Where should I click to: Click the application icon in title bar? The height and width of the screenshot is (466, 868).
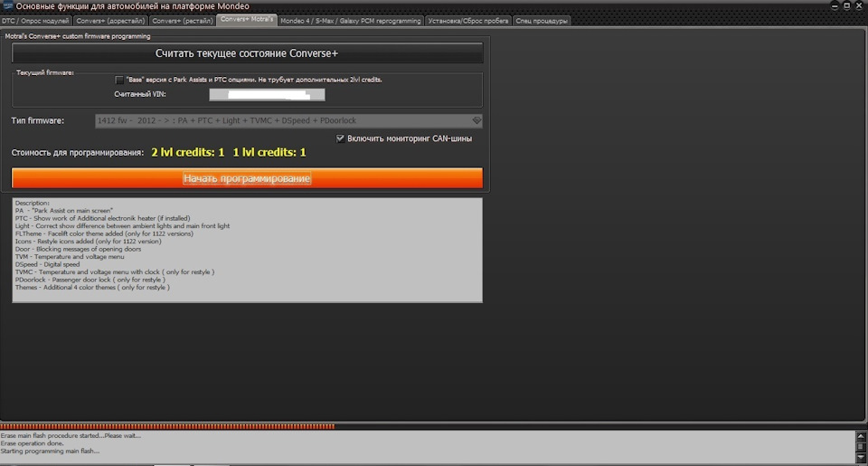coord(7,6)
